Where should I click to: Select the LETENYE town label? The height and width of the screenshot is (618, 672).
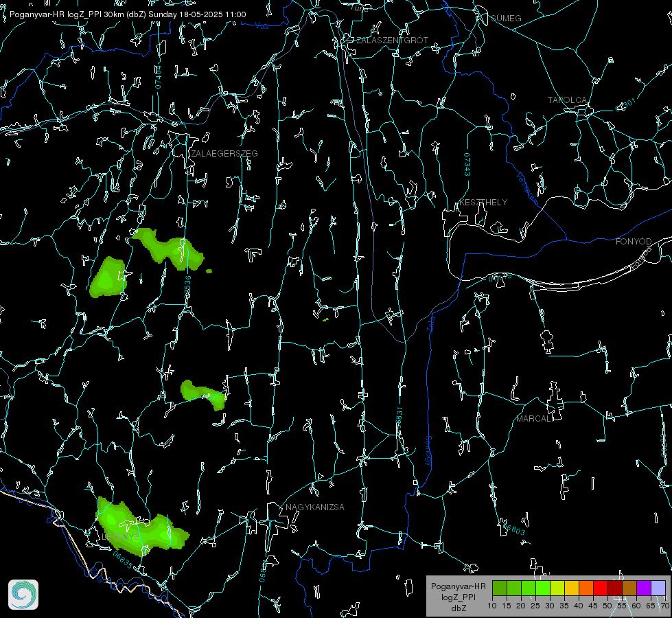(120, 537)
